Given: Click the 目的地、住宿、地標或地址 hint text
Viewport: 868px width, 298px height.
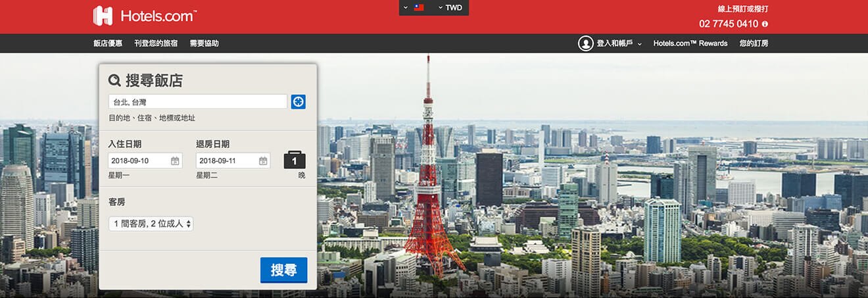Looking at the screenshot, I should (x=152, y=118).
